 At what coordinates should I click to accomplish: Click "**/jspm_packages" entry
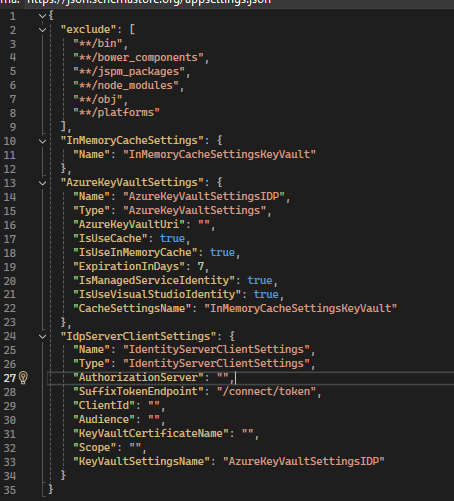tap(129, 71)
